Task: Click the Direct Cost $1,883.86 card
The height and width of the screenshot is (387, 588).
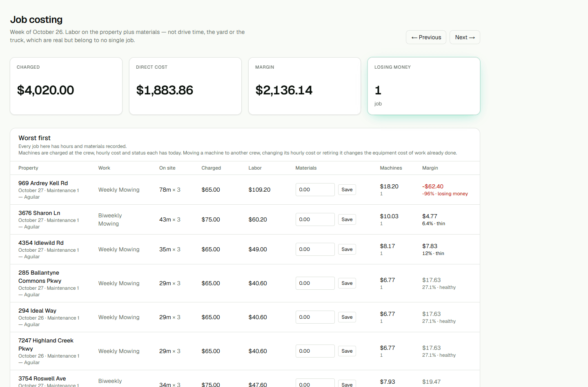Action: 185,86
